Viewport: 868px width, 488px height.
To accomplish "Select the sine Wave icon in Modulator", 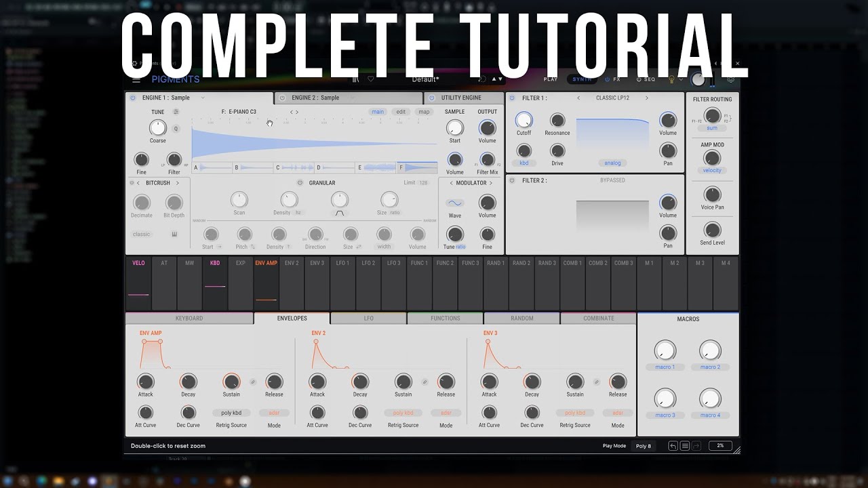I will tap(454, 203).
